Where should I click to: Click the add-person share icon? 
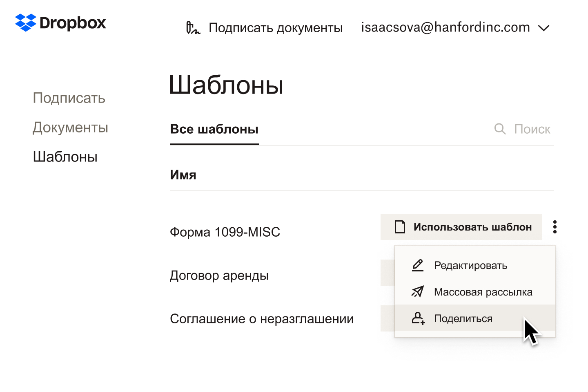point(418,318)
